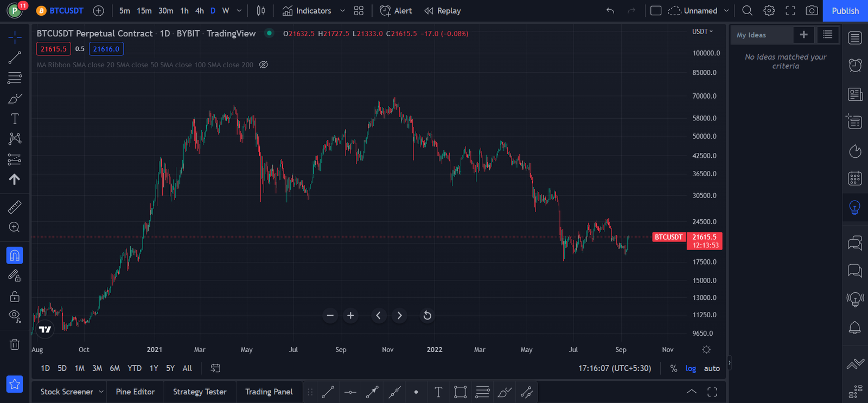Expand the Indicators templates dropdown arrow

[342, 11]
